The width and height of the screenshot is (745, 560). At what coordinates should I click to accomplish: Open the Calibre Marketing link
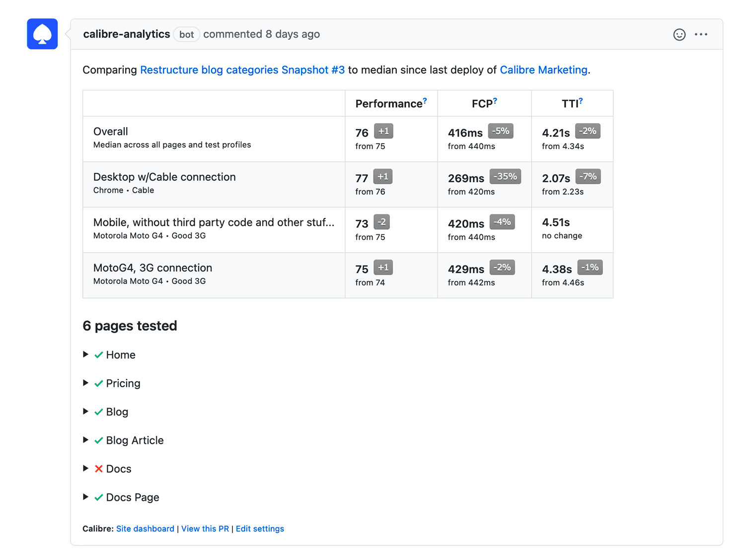click(x=543, y=70)
